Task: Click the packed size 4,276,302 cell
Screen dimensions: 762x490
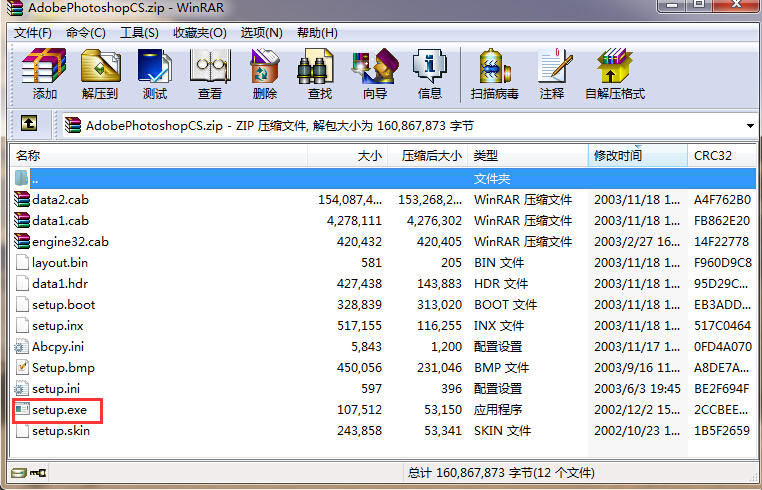Action: pyautogui.click(x=434, y=220)
